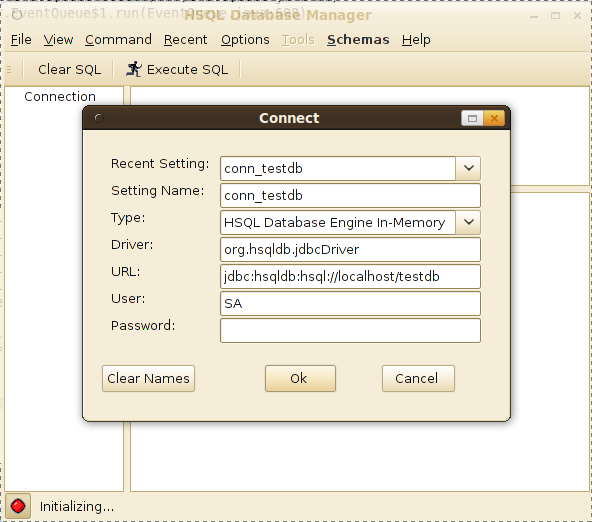Click the Setting Name input field

350,196
